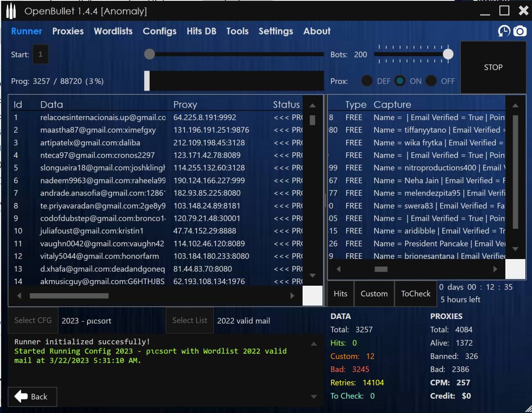Select the DEF proxy mode radio
The image size is (532, 413).
(367, 81)
